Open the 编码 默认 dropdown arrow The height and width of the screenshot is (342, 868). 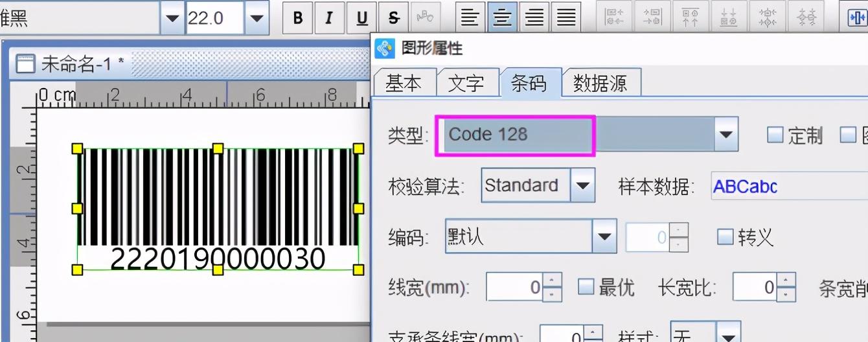point(605,237)
